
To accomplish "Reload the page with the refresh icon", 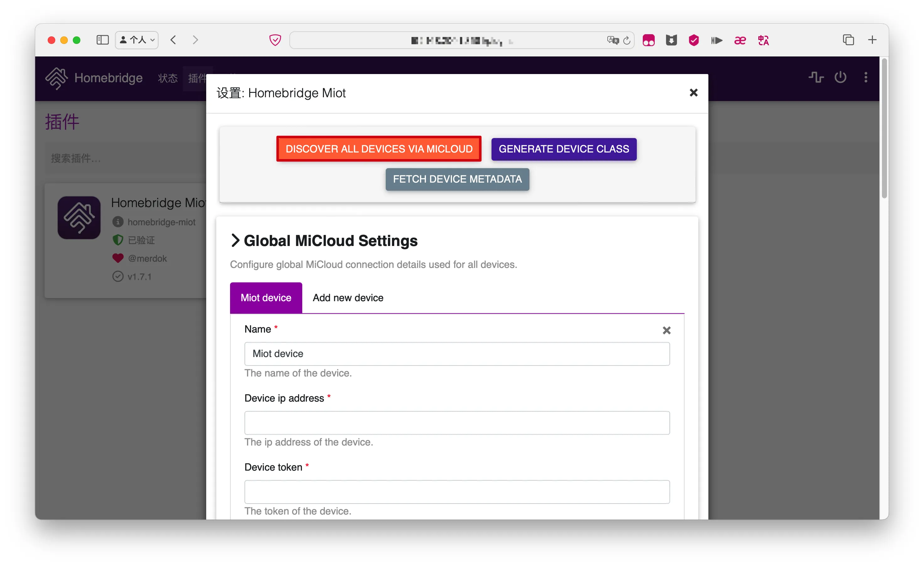I will pos(627,40).
